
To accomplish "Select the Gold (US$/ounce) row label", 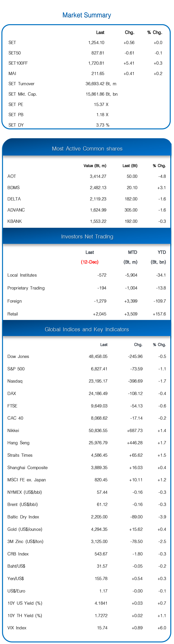I will (x=25, y=529).
